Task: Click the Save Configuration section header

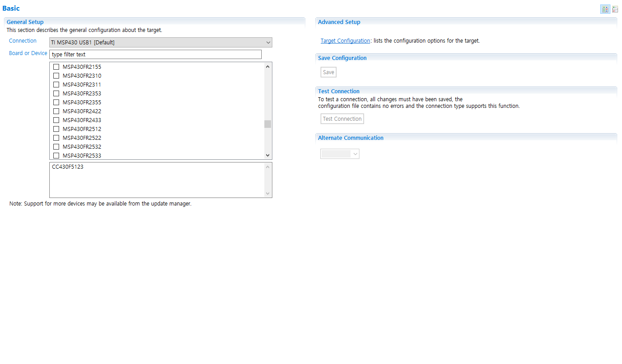Action: pos(342,58)
